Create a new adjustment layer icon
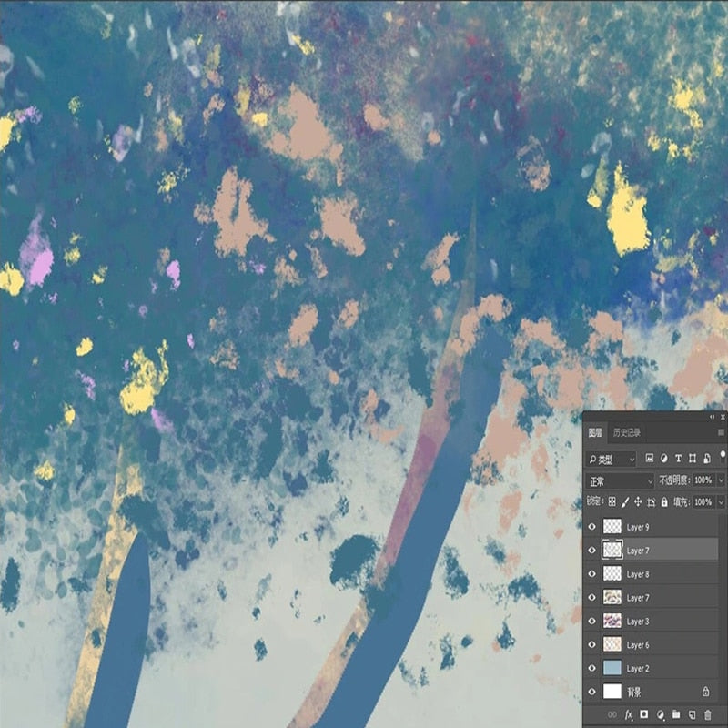 click(660, 713)
